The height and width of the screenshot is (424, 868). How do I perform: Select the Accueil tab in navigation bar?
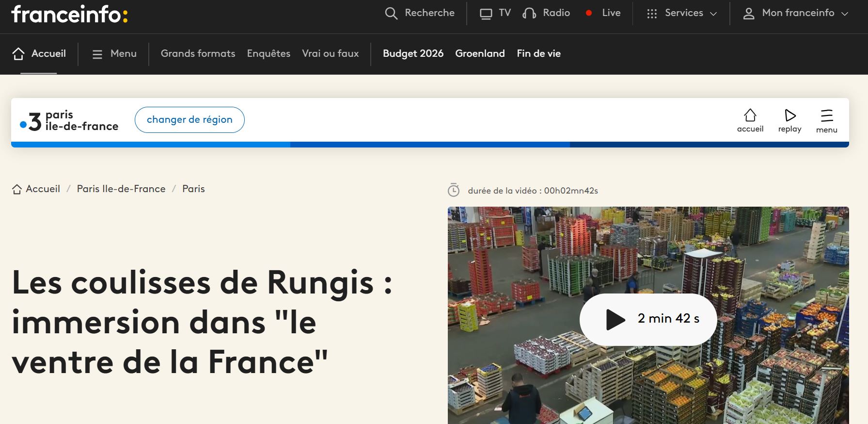39,54
